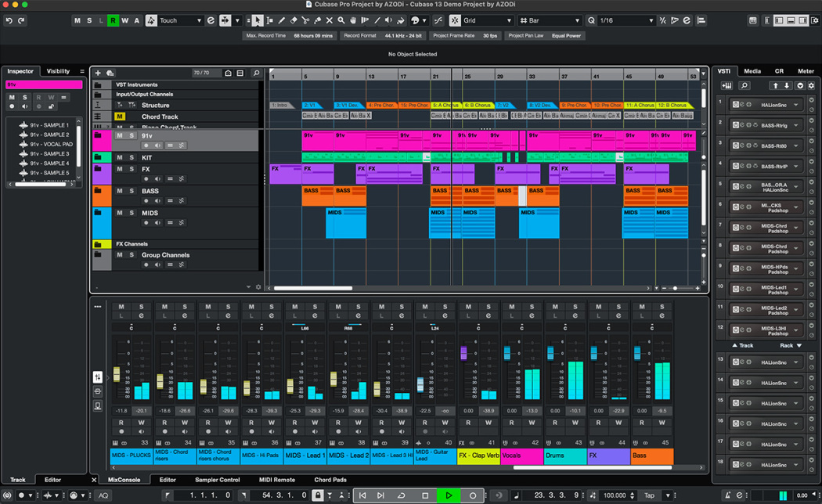Activate the Zoom magnifier tool
This screenshot has width=822, height=504.
[341, 20]
